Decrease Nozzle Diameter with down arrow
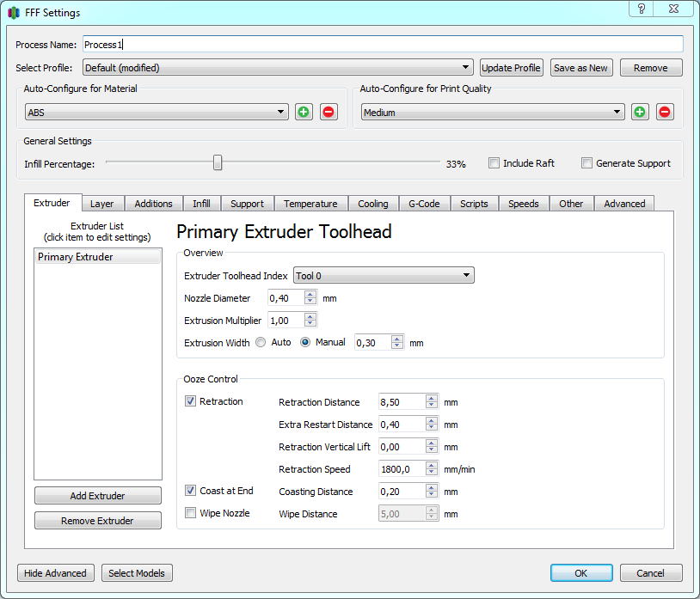 310,302
